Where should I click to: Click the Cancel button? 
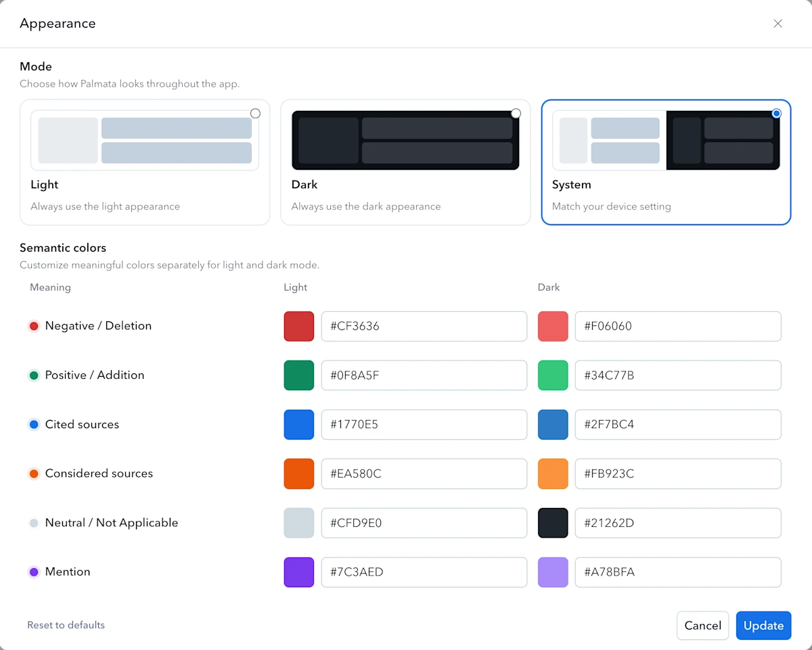pos(702,626)
